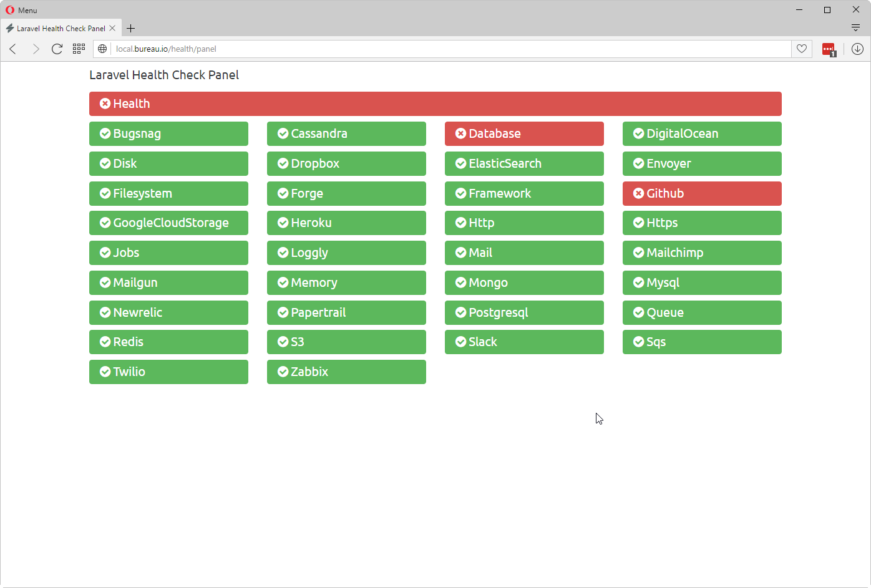Image resolution: width=871 pixels, height=588 pixels.
Task: Open the red extension icon with badge
Action: [x=829, y=49]
